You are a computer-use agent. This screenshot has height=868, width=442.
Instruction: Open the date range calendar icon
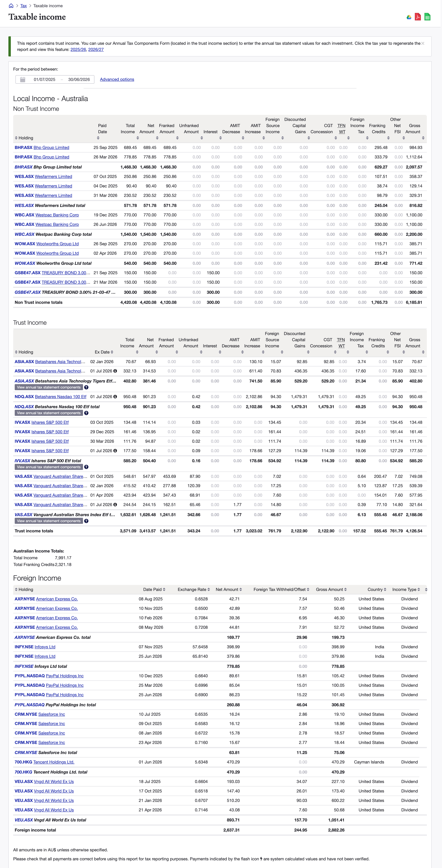point(23,80)
